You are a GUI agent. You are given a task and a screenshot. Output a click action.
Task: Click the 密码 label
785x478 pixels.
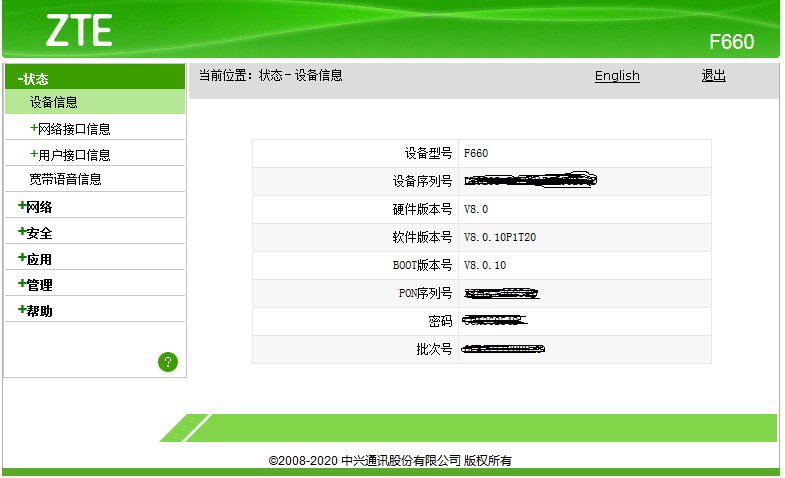tap(440, 321)
